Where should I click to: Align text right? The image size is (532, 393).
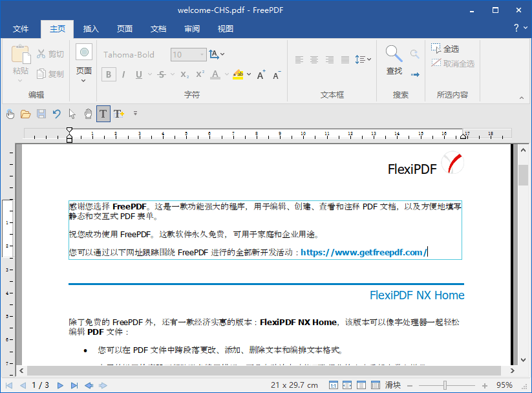(330, 59)
